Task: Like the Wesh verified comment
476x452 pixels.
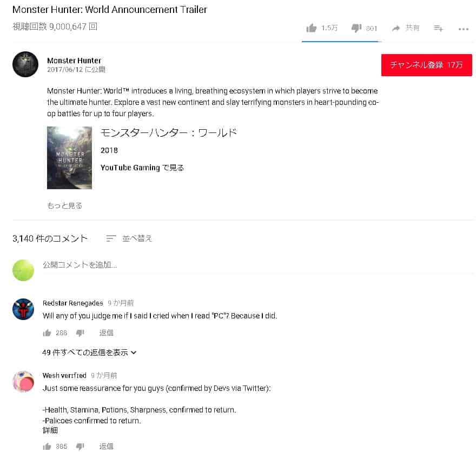Action: 47,446
